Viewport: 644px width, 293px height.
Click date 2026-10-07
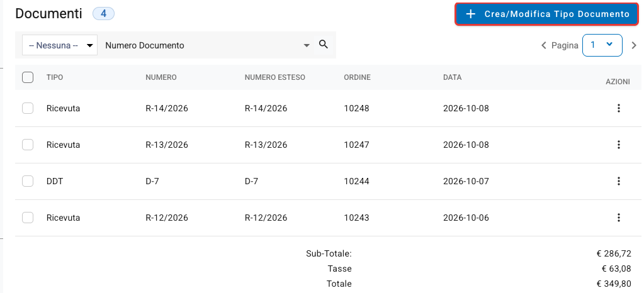pos(466,181)
